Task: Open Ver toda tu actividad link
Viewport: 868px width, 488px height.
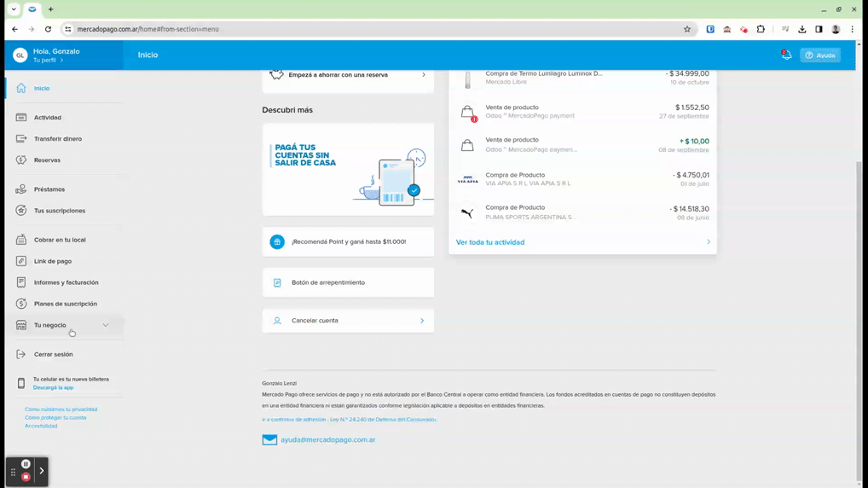Action: click(x=490, y=242)
